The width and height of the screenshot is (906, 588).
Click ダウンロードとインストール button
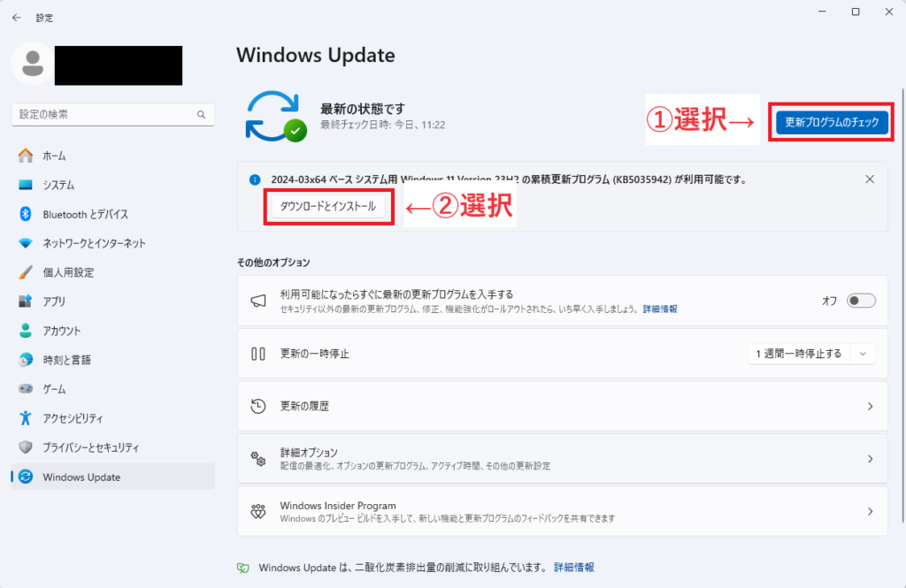coord(327,206)
